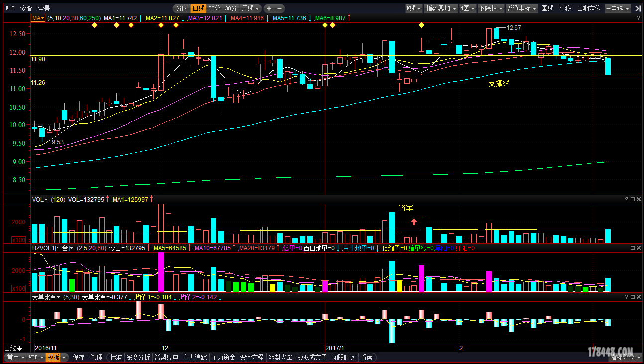Switch to 30分 minute chart
Image resolution: width=644 pixels, height=364 pixels.
[231, 8]
